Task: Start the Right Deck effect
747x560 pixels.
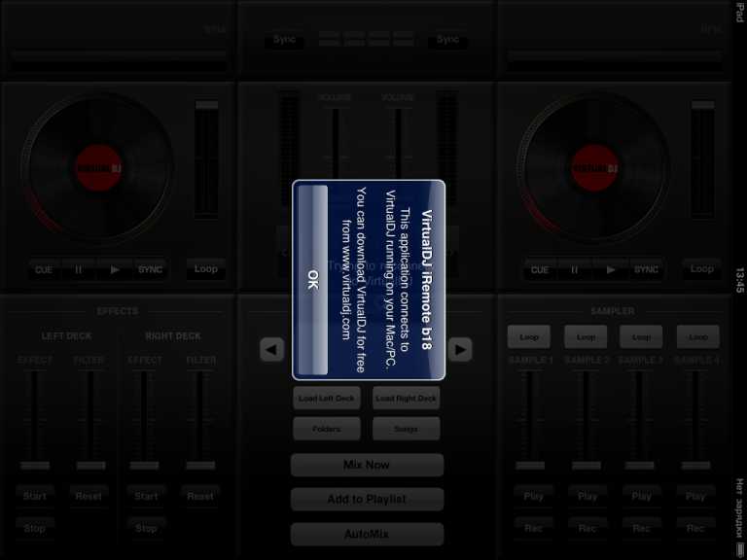Action: click(146, 496)
